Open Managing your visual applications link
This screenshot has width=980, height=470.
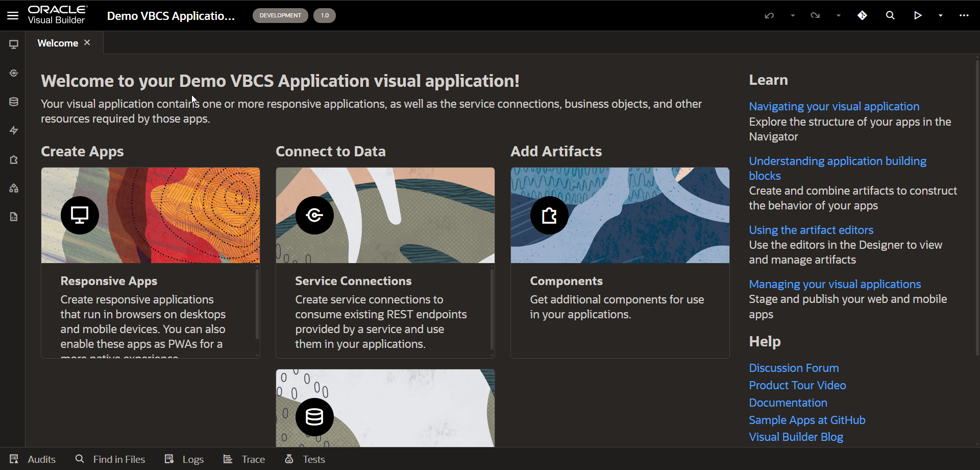[835, 284]
